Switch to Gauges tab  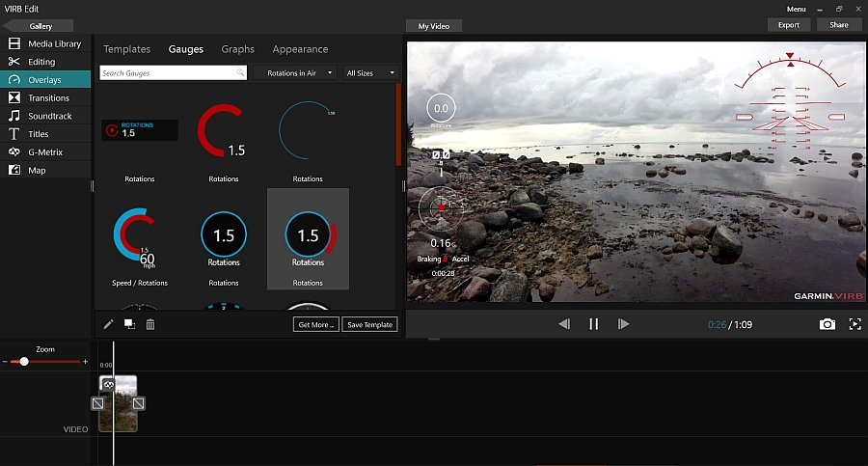pos(186,49)
